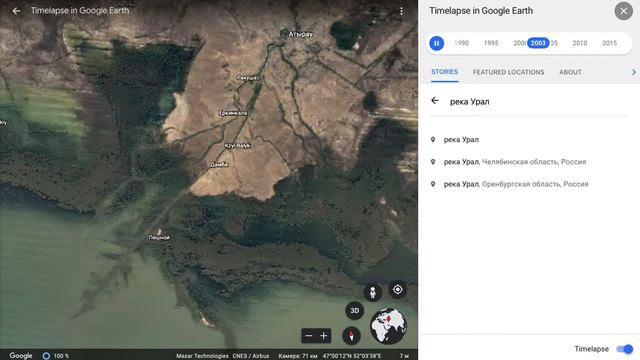Click the loading 100 % indicator
Image resolution: width=640 pixels, height=360 pixels.
click(56, 356)
